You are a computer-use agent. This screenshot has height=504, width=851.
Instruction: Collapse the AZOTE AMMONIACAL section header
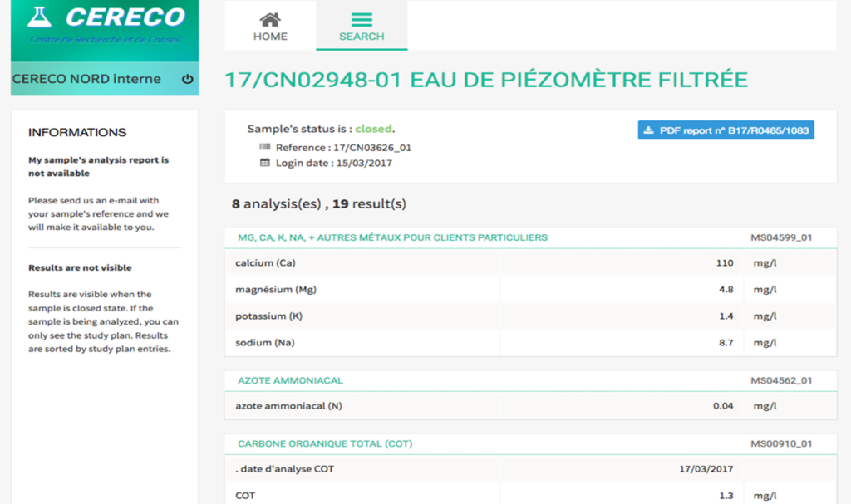pos(288,379)
